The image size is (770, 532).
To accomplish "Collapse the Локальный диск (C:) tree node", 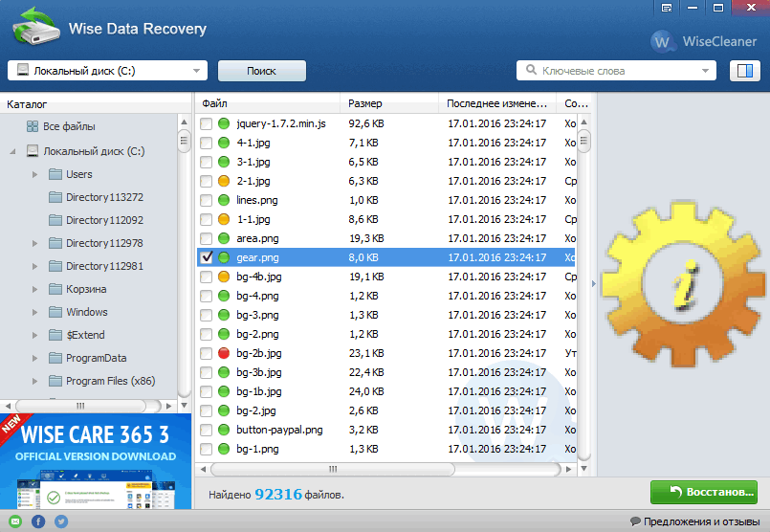I will coord(12,152).
